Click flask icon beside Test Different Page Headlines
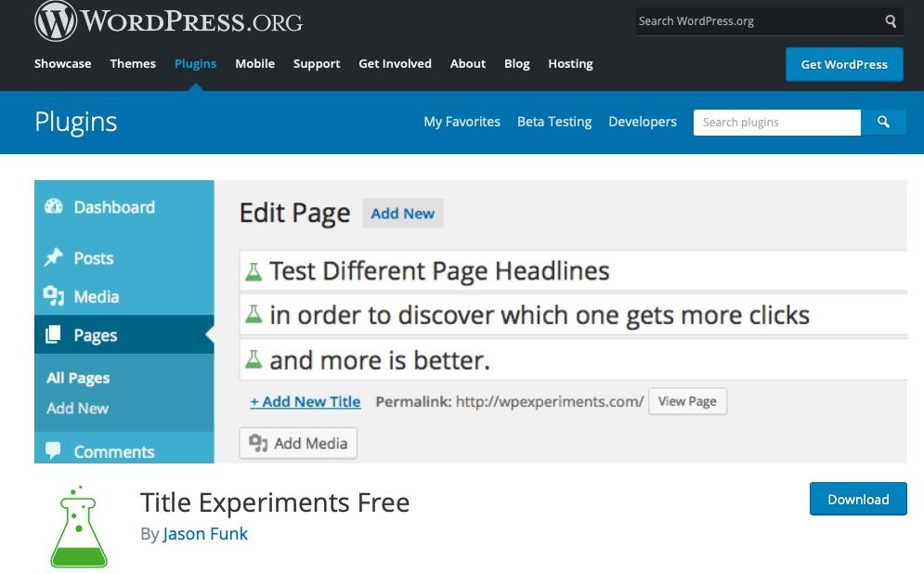Viewport: 924px width, 574px height. [254, 272]
